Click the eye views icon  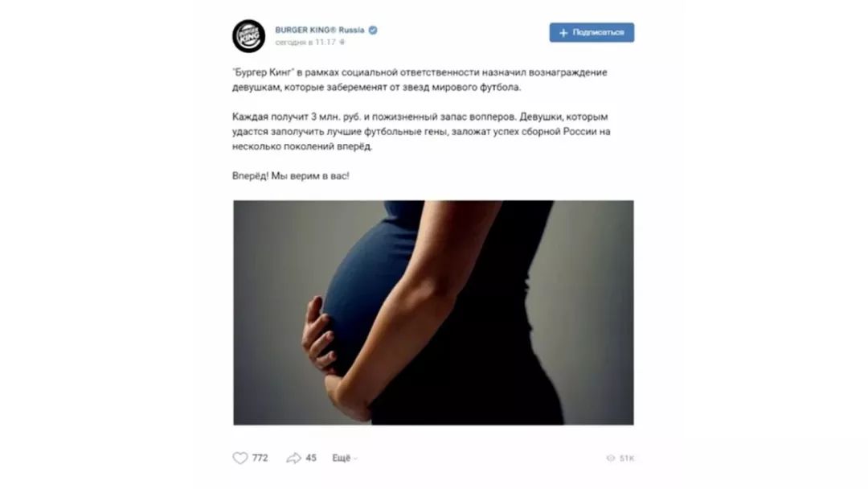(611, 458)
